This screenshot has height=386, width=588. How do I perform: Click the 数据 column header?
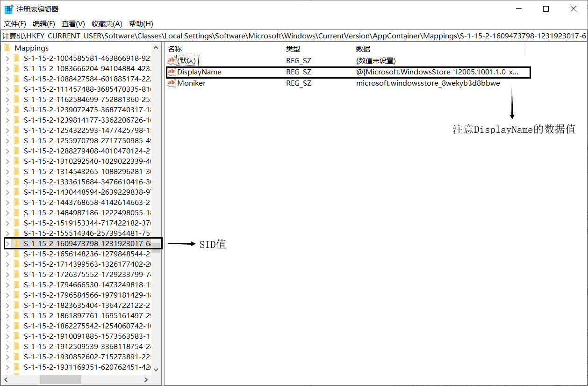coord(363,49)
